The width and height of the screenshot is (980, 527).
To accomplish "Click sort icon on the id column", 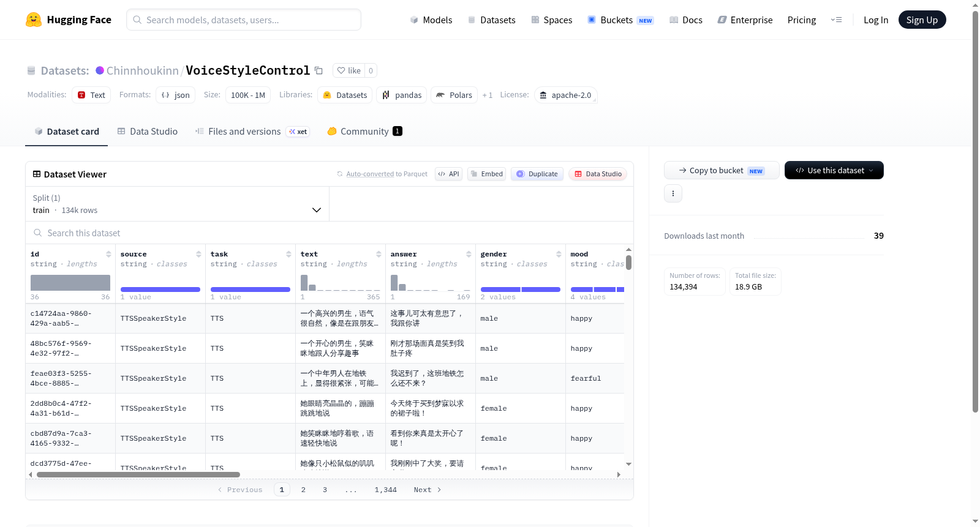I will pyautogui.click(x=108, y=254).
